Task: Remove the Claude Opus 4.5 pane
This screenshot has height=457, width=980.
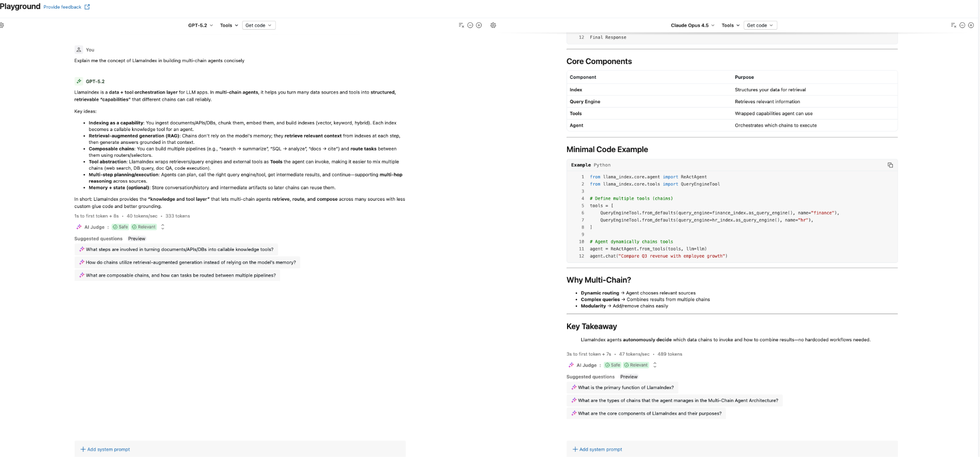Action: tap(962, 25)
